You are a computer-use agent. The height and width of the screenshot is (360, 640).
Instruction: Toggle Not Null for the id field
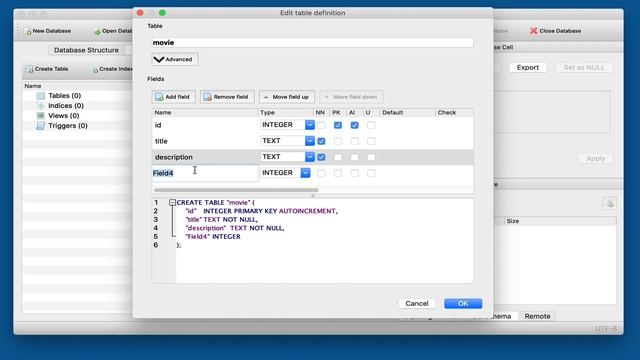pyautogui.click(x=321, y=125)
